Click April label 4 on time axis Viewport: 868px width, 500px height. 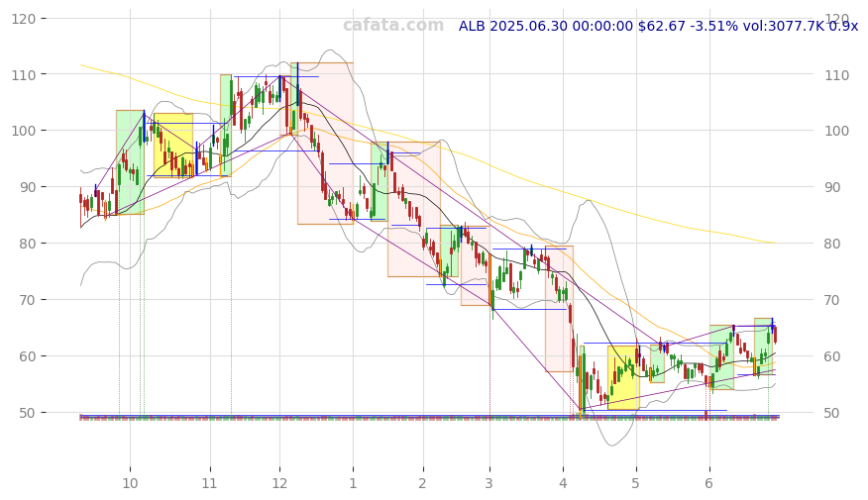pos(563,483)
